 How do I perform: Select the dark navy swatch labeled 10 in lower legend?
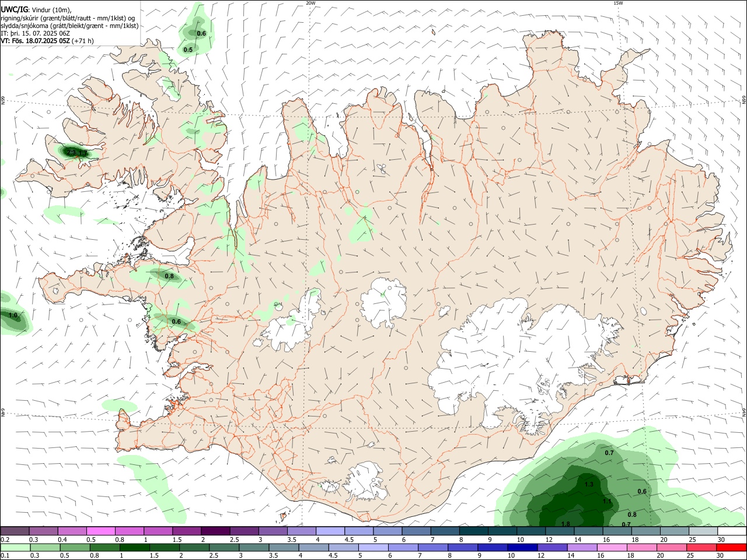coord(521,547)
